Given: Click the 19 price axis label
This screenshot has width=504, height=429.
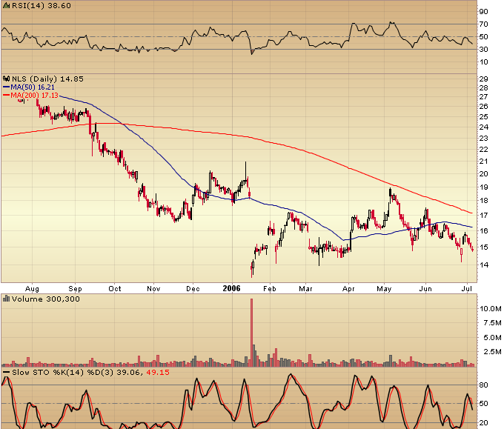Looking at the screenshot, I should (484, 187).
